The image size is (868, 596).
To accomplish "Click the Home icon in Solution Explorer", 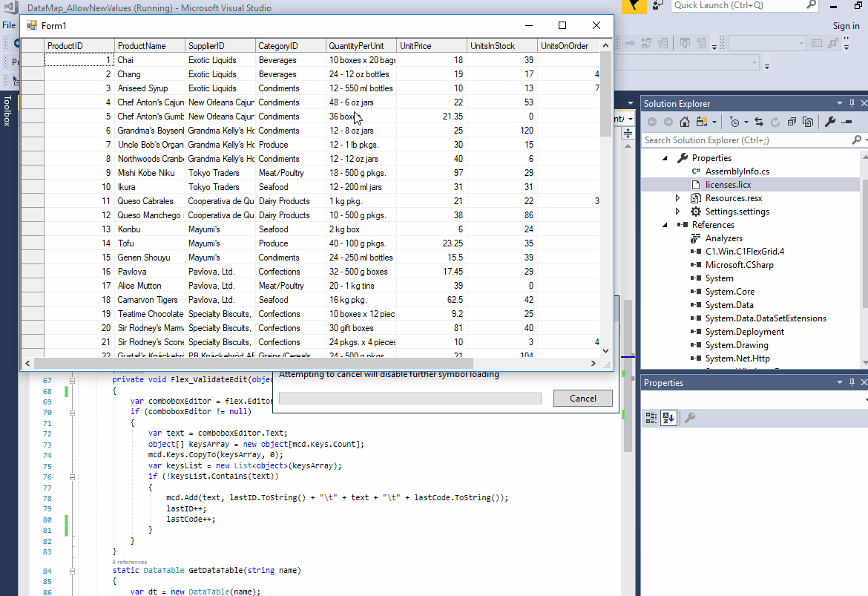I will point(685,122).
